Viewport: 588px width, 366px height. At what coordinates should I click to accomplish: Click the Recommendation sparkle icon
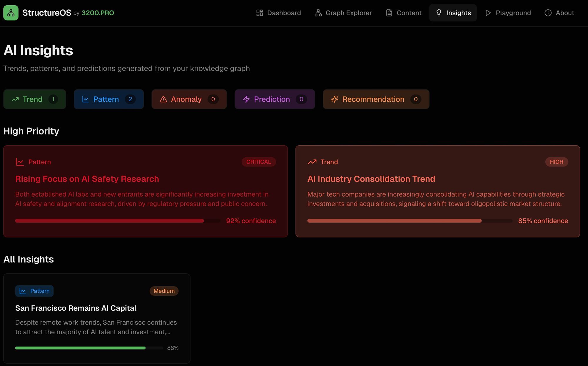pyautogui.click(x=334, y=99)
